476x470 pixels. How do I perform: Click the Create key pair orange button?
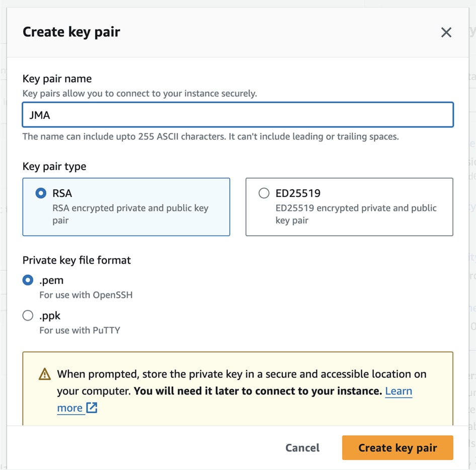pyautogui.click(x=398, y=447)
